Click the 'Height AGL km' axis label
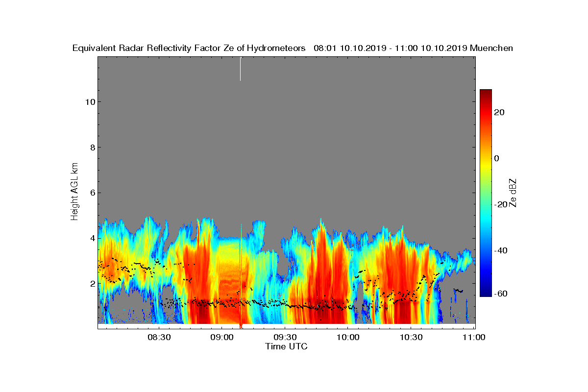 tap(75, 191)
